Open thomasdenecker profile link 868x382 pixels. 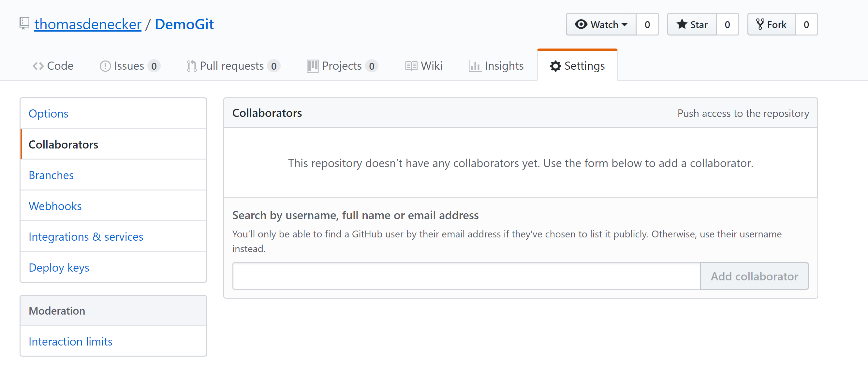pyautogui.click(x=88, y=24)
